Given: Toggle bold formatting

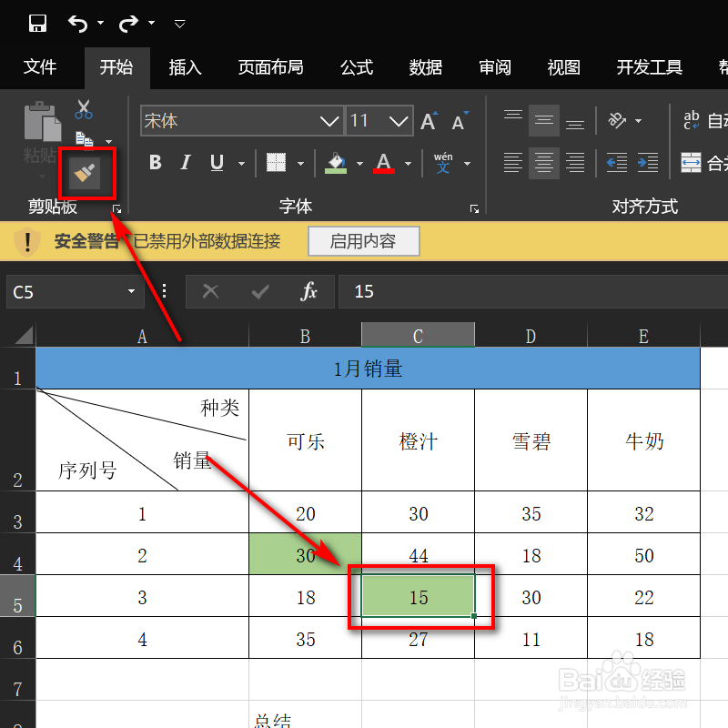Looking at the screenshot, I should click(x=155, y=162).
